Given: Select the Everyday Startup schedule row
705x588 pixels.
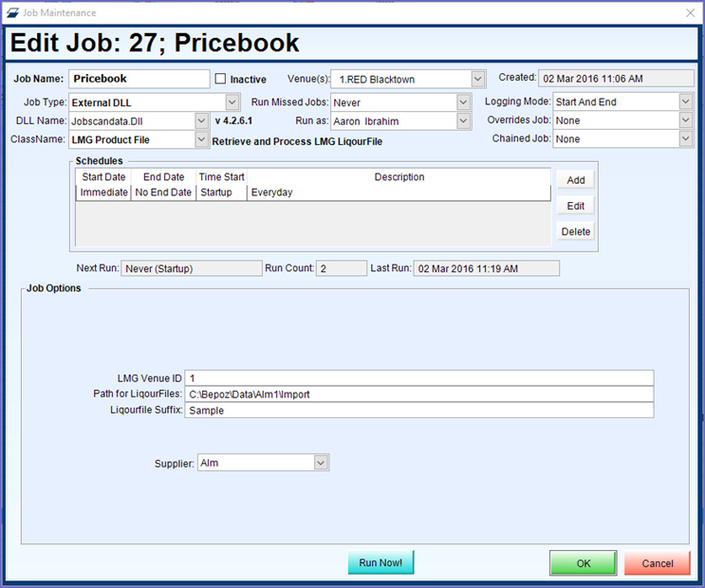Looking at the screenshot, I should 313,193.
